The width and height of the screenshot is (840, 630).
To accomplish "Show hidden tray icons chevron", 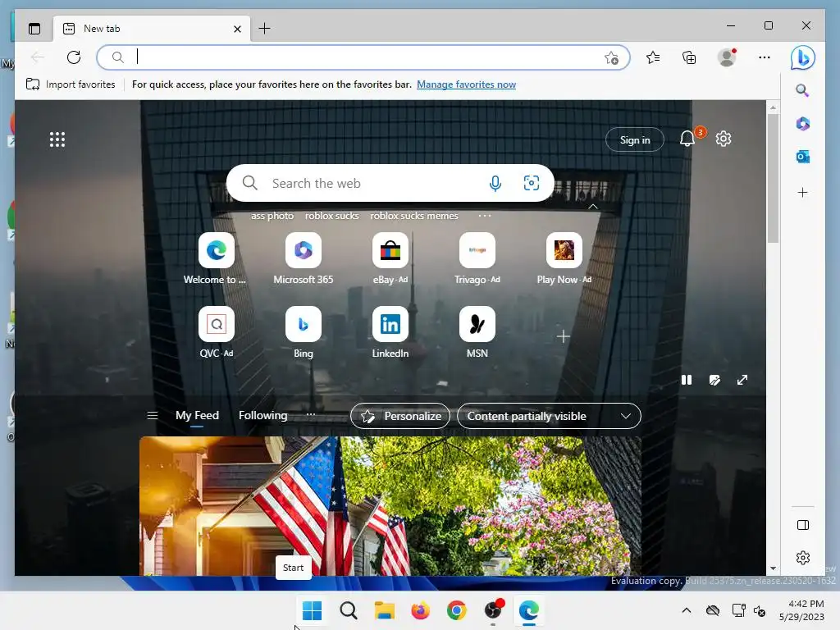I will 687,610.
